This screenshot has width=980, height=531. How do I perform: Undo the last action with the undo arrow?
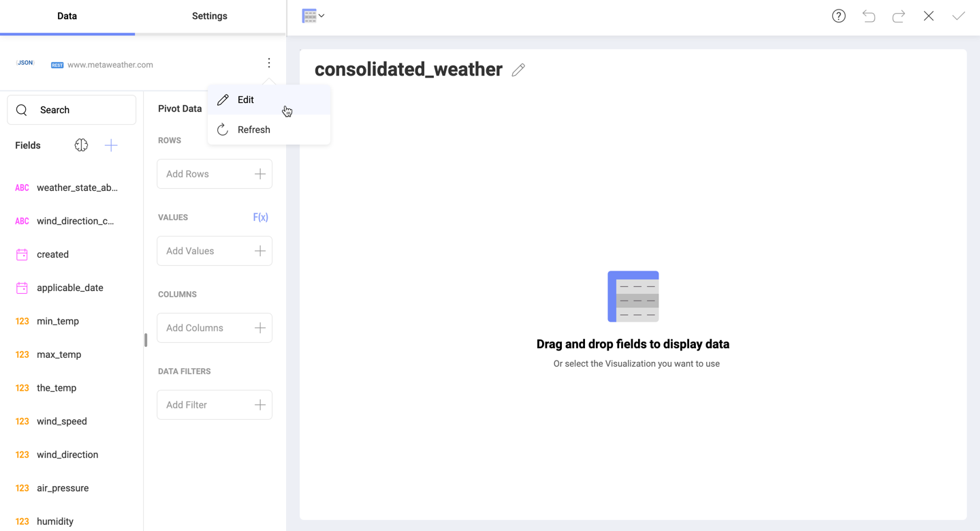click(868, 16)
